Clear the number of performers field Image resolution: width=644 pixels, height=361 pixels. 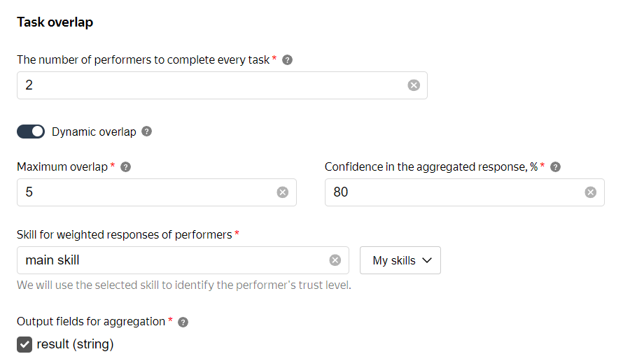pos(414,85)
